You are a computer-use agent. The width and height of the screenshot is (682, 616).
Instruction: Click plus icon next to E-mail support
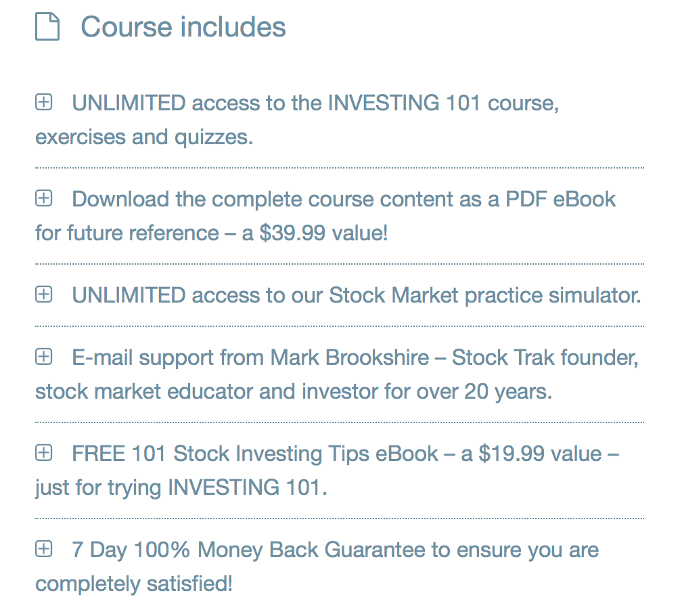43,357
